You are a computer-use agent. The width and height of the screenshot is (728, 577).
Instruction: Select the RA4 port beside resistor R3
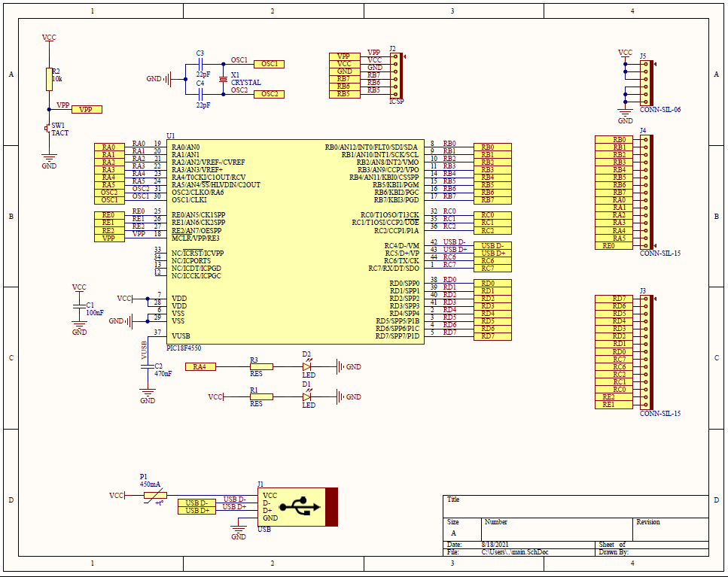click(x=200, y=366)
